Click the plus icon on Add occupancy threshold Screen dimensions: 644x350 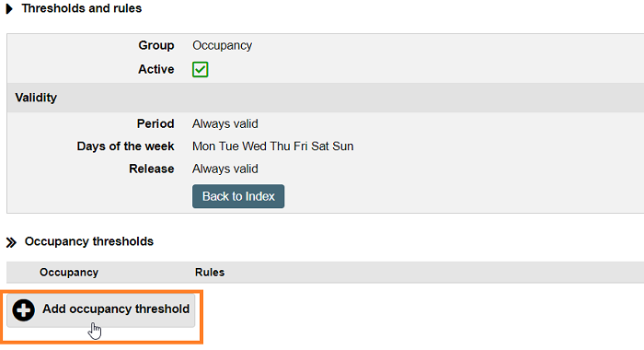point(23,309)
